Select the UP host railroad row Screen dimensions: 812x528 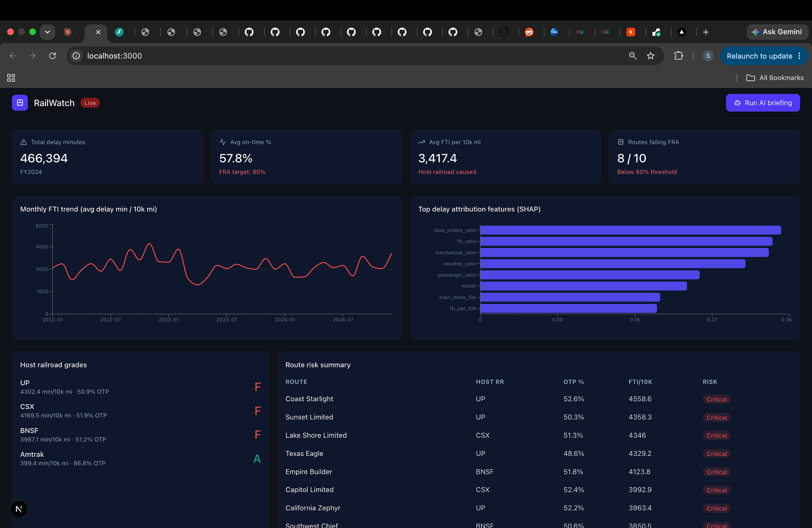tap(140, 387)
